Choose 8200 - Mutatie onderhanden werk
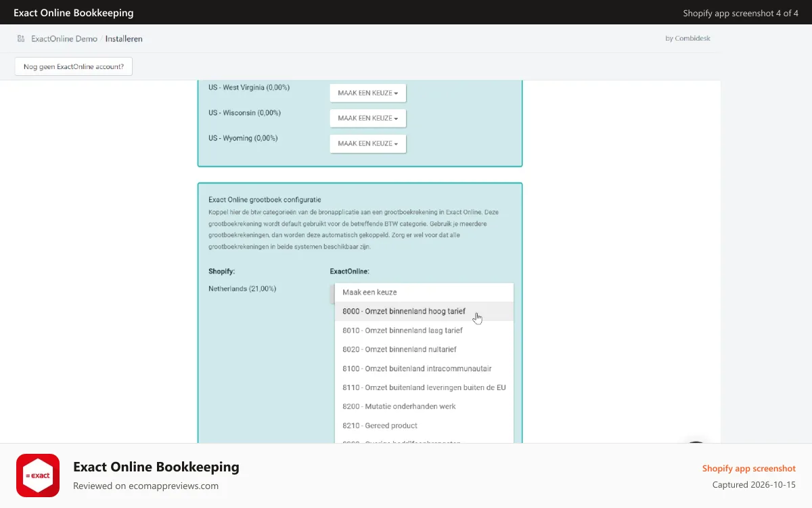 click(x=424, y=406)
